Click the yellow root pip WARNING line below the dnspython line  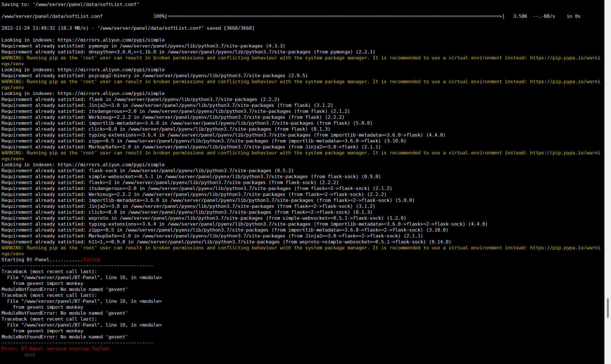click(x=301, y=61)
